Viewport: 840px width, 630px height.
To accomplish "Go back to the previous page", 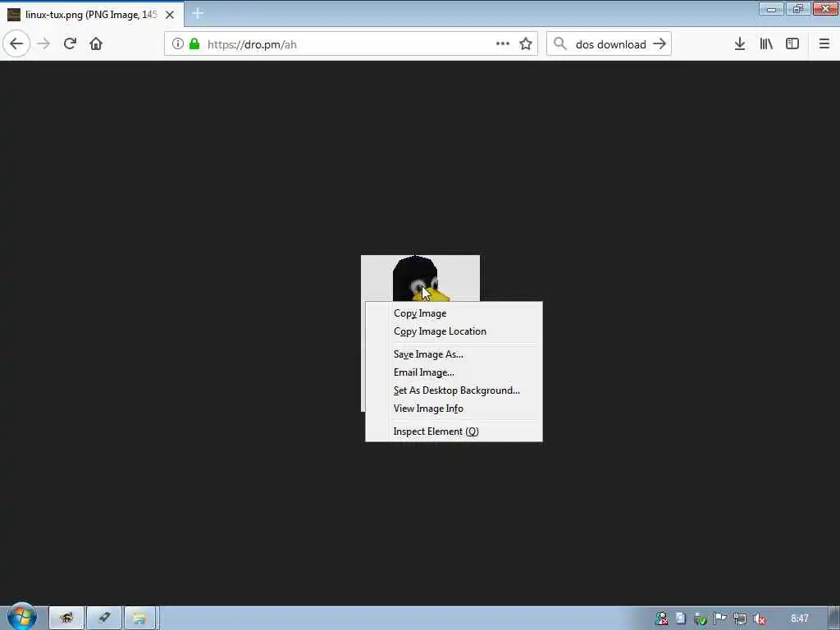I will [16, 44].
